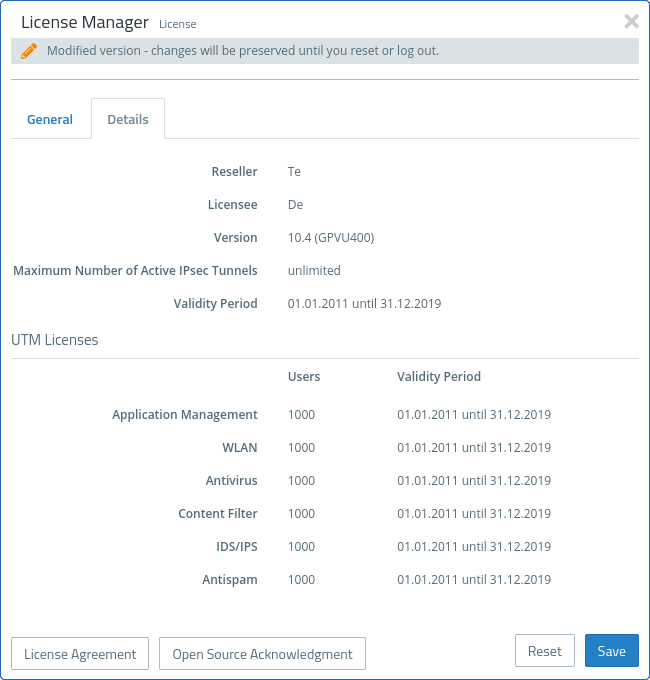Viewport: 650px width, 680px height.
Task: Click the UTM Licenses section heading
Action: (55, 340)
